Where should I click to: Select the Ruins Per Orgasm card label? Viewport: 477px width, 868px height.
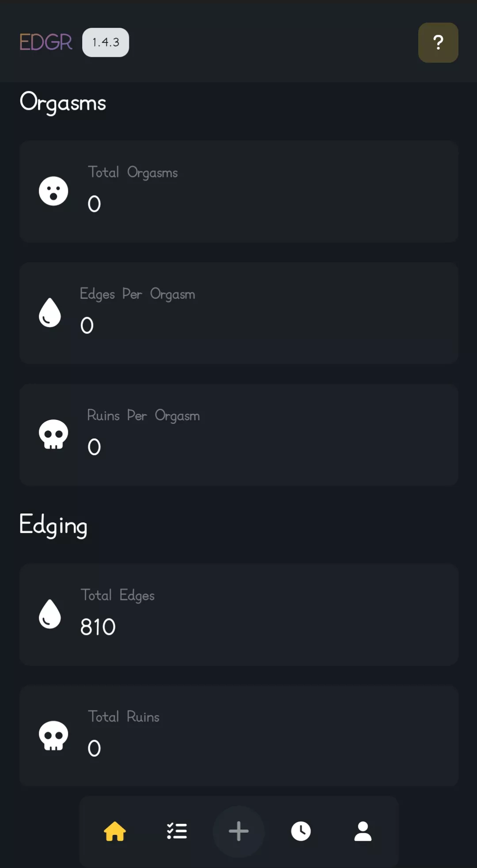pyautogui.click(x=143, y=415)
